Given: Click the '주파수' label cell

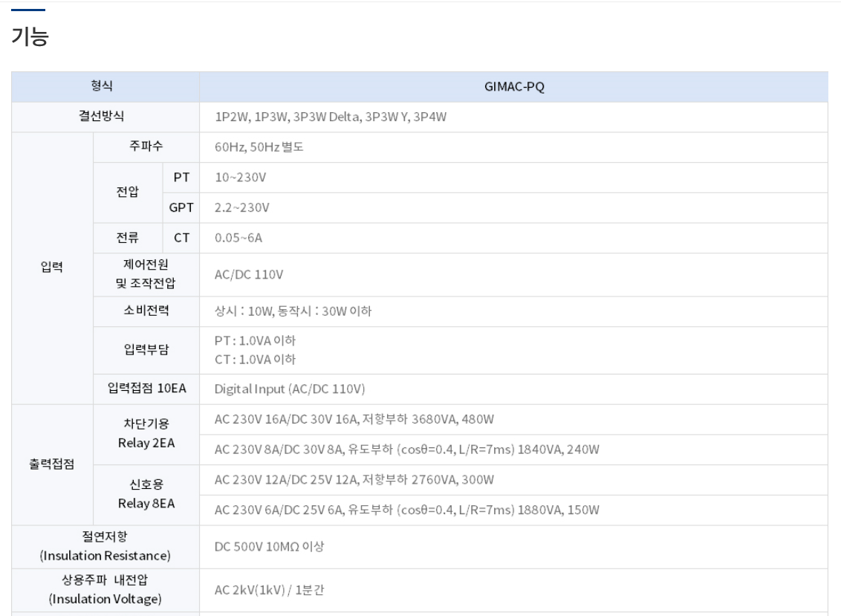Looking at the screenshot, I should point(146,146).
